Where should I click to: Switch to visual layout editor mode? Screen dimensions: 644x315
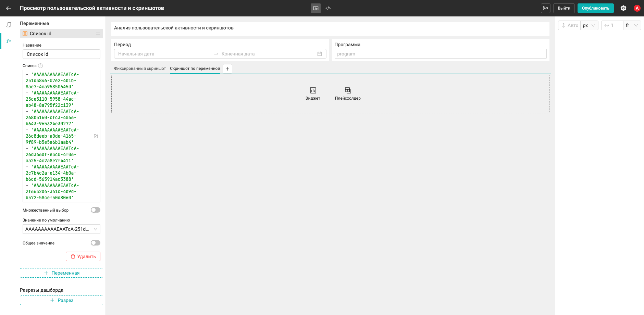(x=316, y=8)
